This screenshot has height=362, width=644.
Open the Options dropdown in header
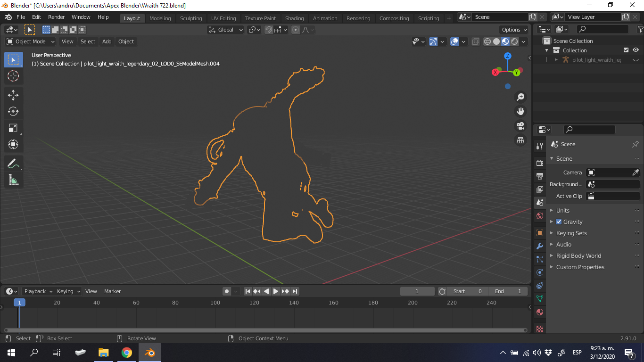point(514,30)
